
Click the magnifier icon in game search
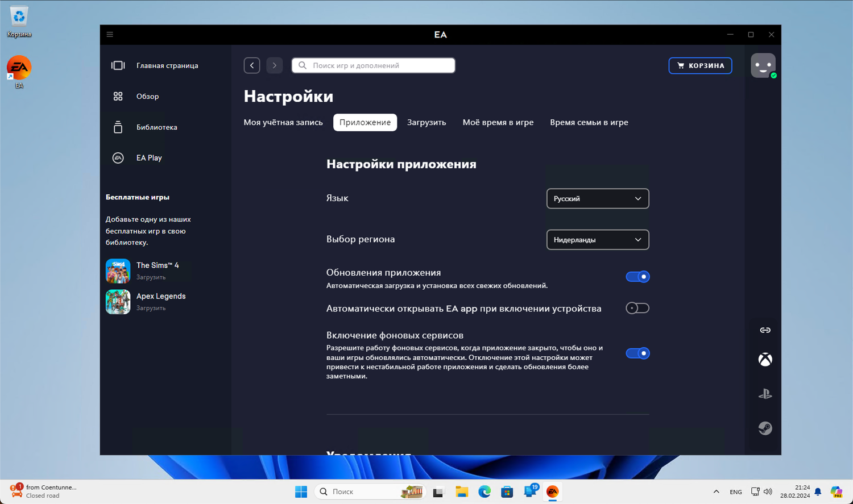click(x=303, y=65)
